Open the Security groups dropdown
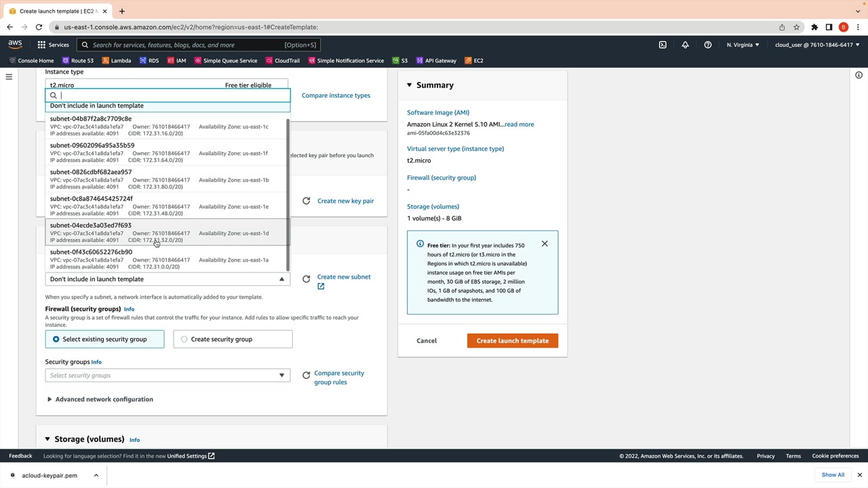The image size is (868, 488). click(x=167, y=375)
